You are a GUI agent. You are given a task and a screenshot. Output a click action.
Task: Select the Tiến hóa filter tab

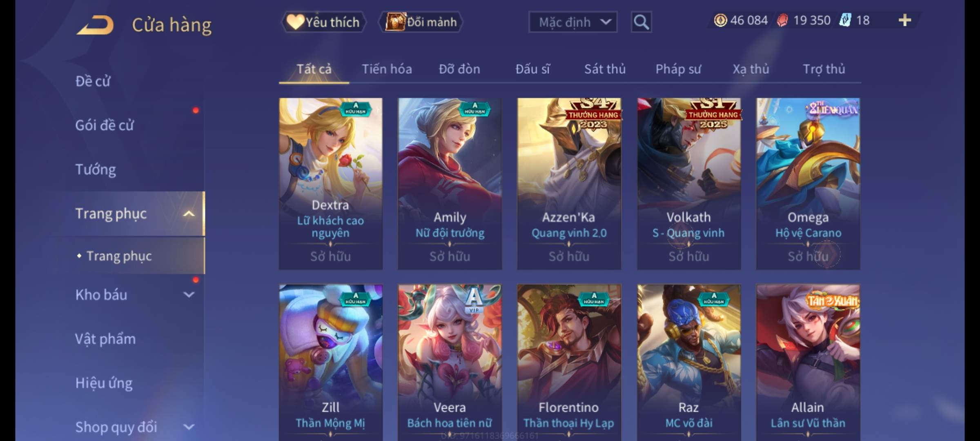(387, 69)
